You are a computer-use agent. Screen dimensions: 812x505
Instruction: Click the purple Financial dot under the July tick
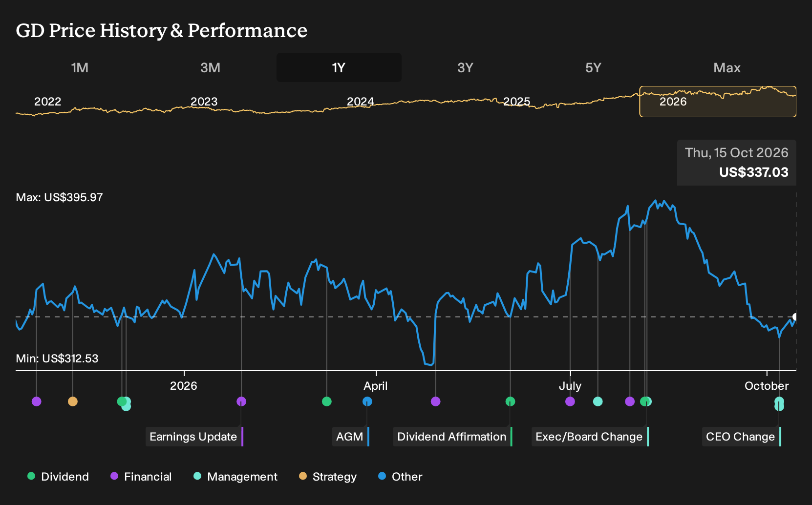pyautogui.click(x=570, y=401)
